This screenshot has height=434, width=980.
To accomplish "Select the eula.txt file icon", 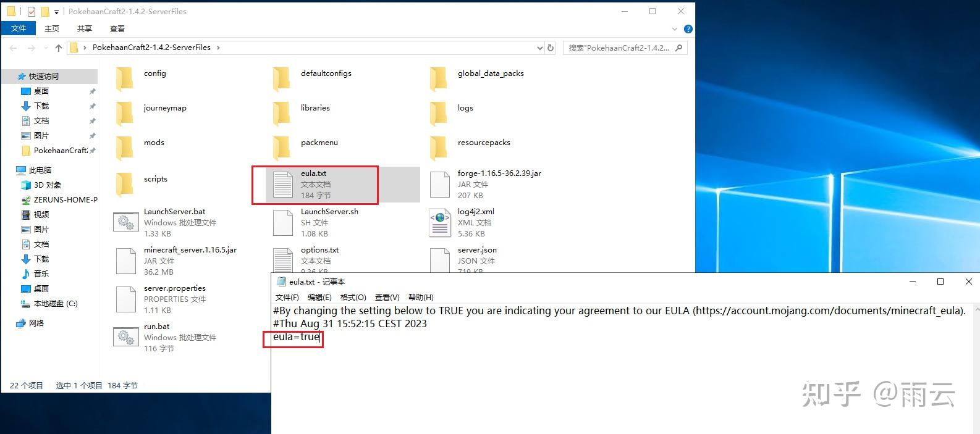I will coord(283,185).
